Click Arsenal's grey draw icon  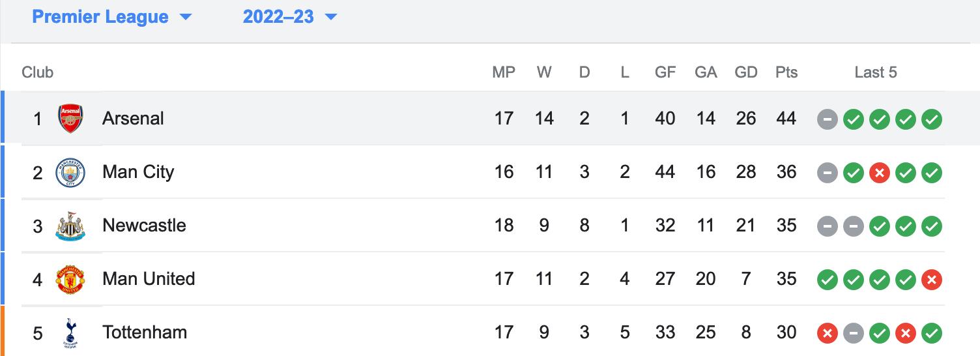coord(828,119)
